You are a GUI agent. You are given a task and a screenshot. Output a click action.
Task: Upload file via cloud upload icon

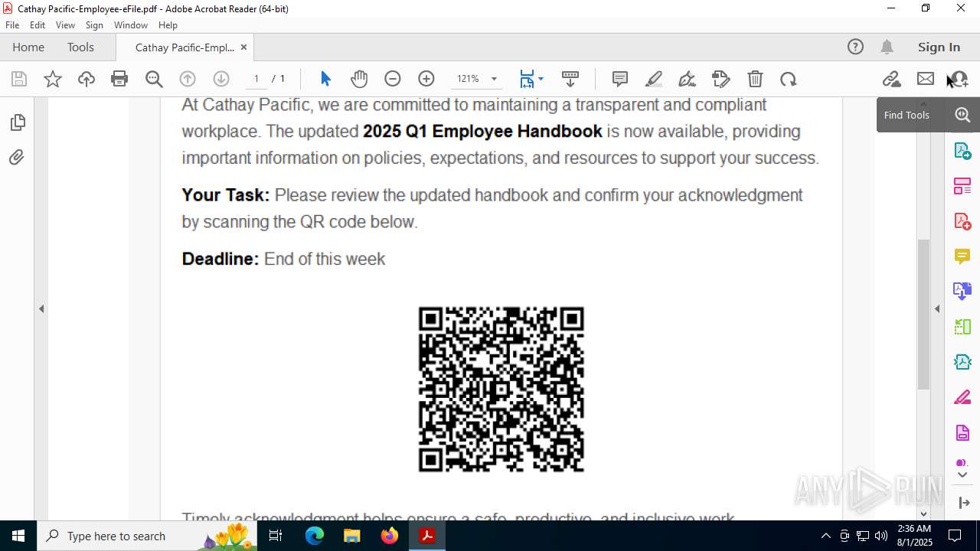[x=87, y=79]
